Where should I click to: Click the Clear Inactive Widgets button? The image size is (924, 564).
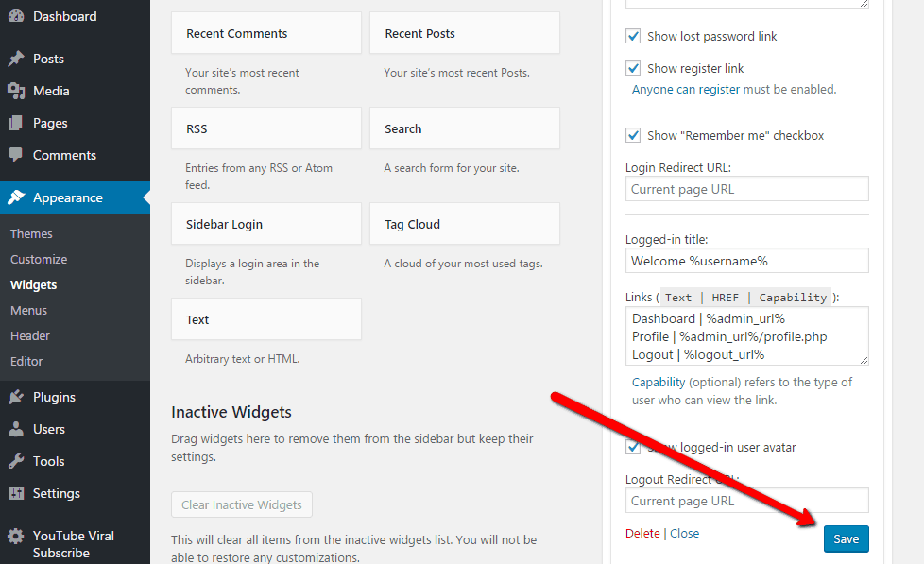(241, 504)
